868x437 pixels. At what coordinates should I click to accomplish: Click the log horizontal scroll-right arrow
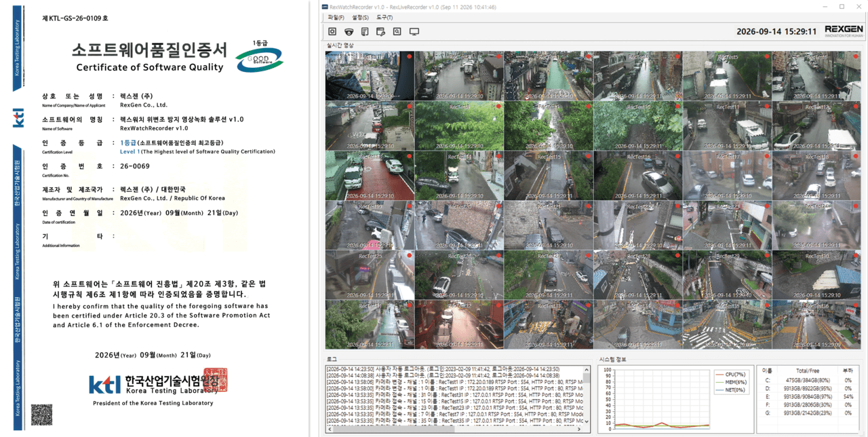(580, 430)
